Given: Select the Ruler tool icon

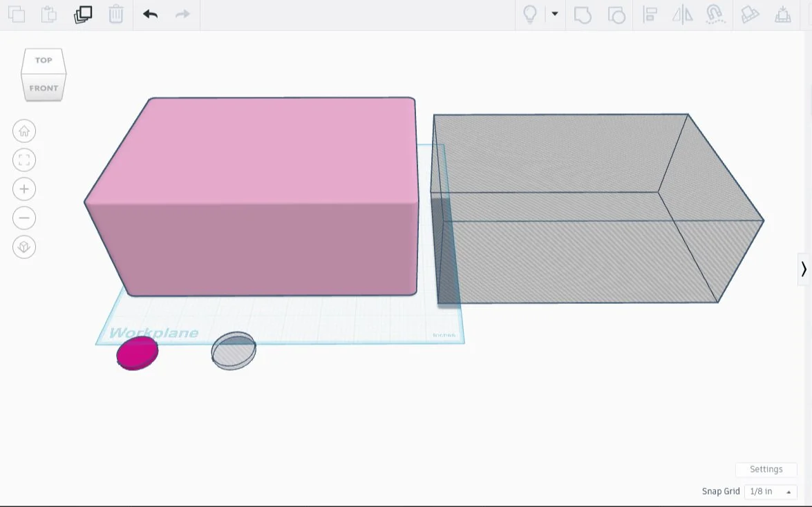Looking at the screenshot, I should pyautogui.click(x=783, y=15).
